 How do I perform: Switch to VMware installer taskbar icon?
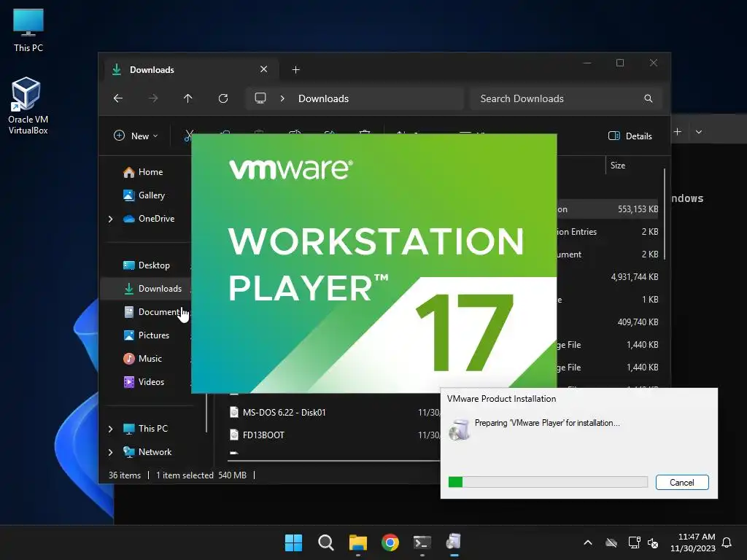pyautogui.click(x=454, y=542)
